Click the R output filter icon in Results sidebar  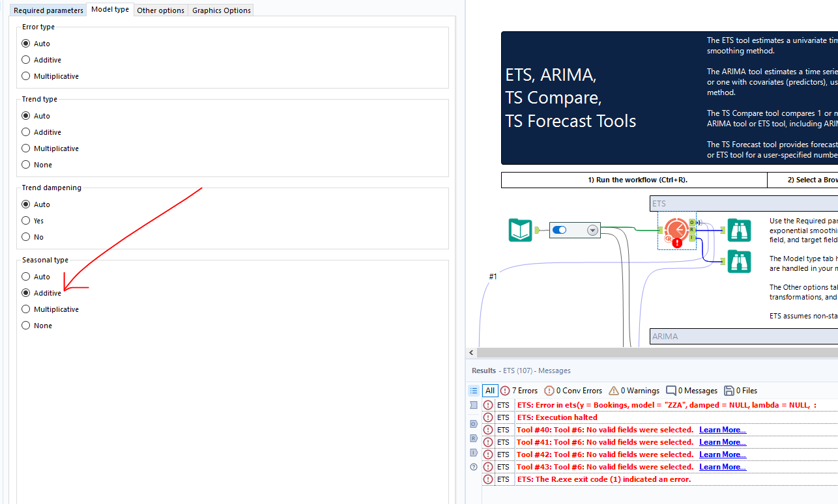[474, 438]
